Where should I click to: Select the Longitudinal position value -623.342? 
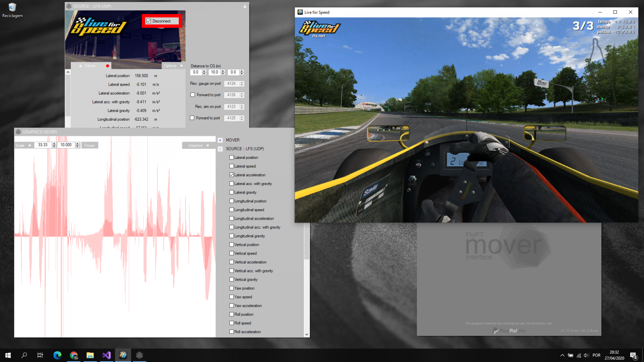141,119
